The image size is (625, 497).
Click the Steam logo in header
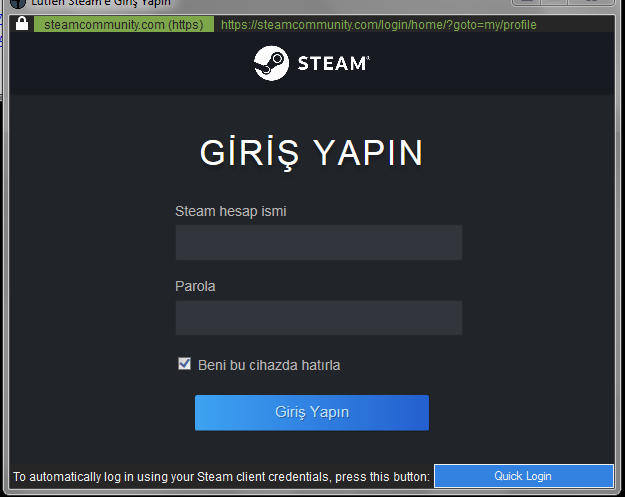pos(312,63)
